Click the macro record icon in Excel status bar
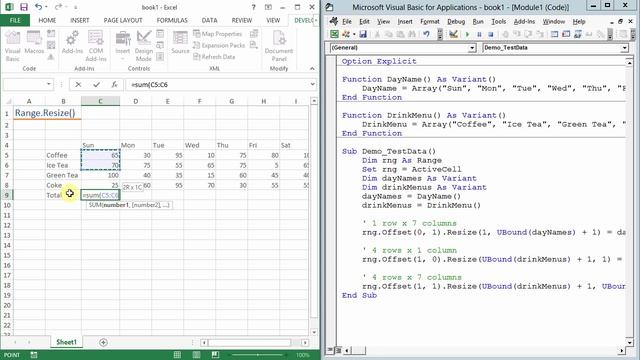The width and height of the screenshot is (640, 360). pos(34,355)
